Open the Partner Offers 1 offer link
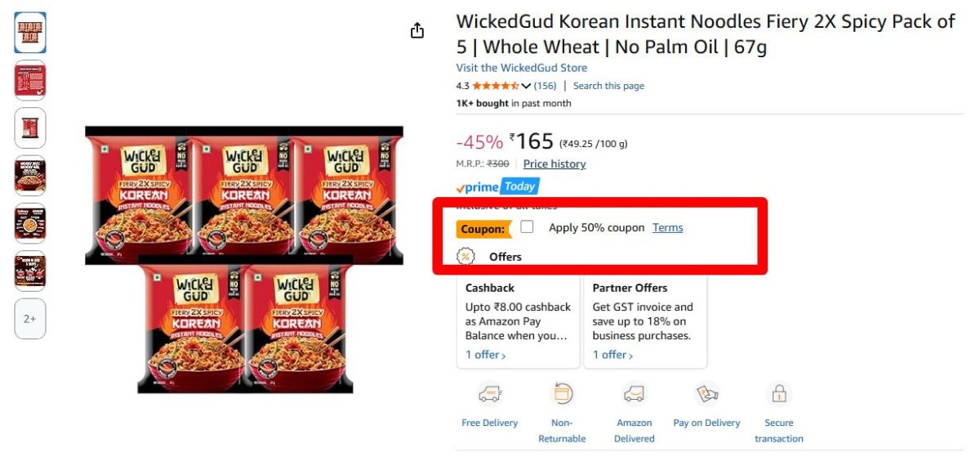 tap(612, 355)
